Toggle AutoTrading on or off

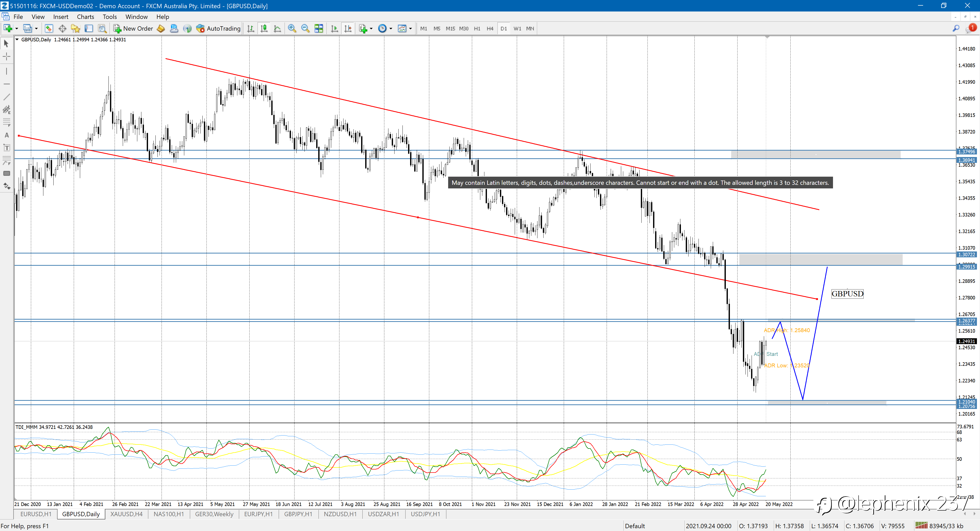[218, 29]
